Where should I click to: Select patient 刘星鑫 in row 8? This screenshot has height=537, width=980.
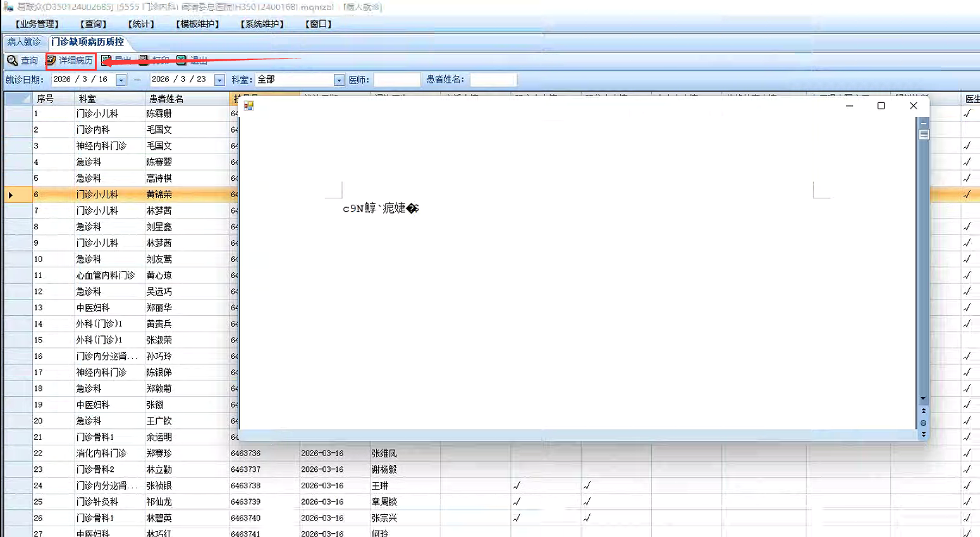pyautogui.click(x=159, y=227)
